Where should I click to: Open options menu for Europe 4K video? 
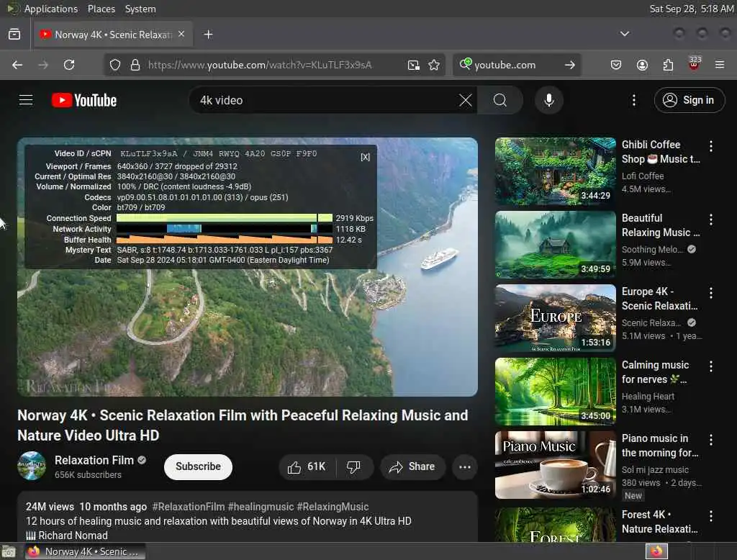point(710,293)
